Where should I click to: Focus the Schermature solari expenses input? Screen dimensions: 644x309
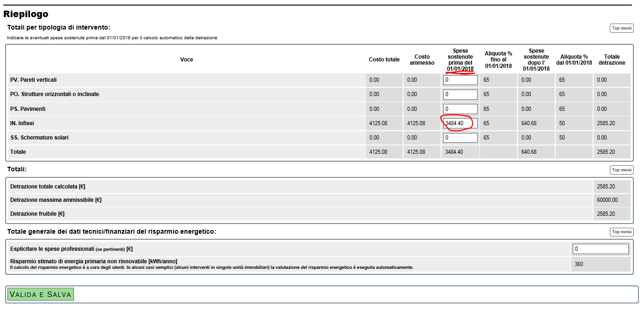(x=460, y=138)
